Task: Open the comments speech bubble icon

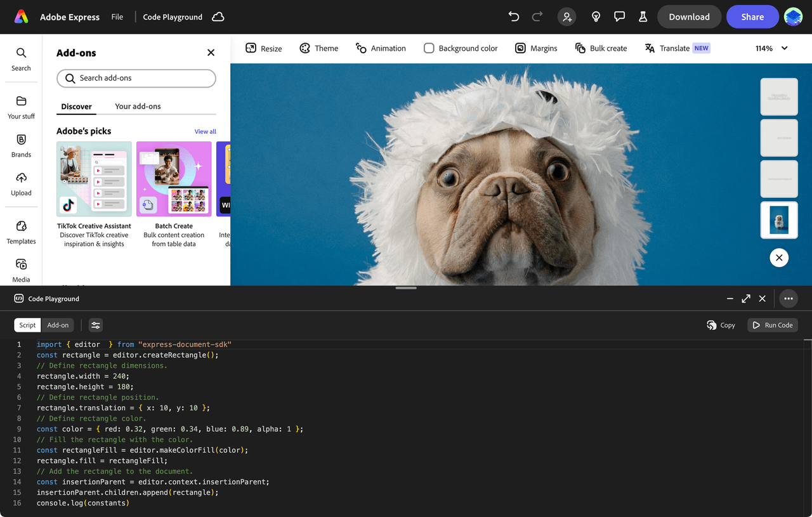Action: click(620, 17)
